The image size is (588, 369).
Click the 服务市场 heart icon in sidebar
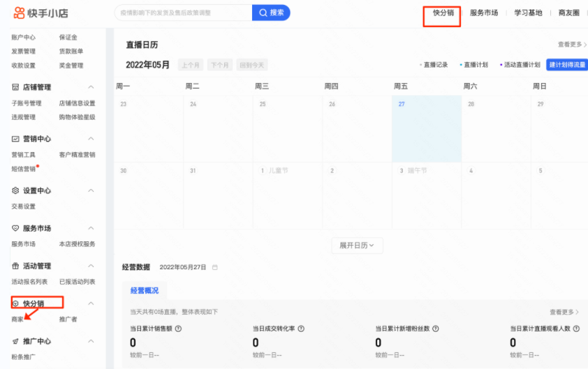15,228
